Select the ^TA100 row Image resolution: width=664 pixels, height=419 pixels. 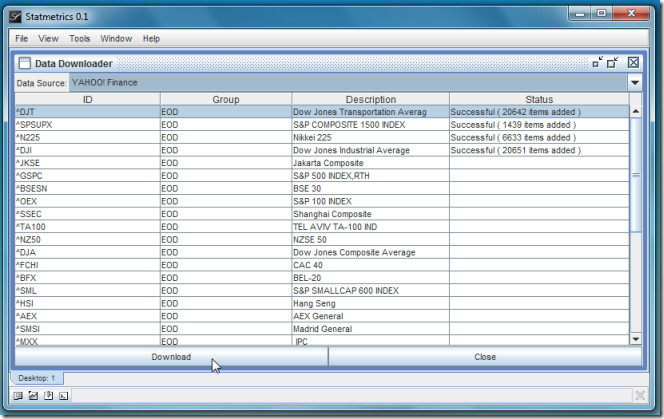coord(322,227)
